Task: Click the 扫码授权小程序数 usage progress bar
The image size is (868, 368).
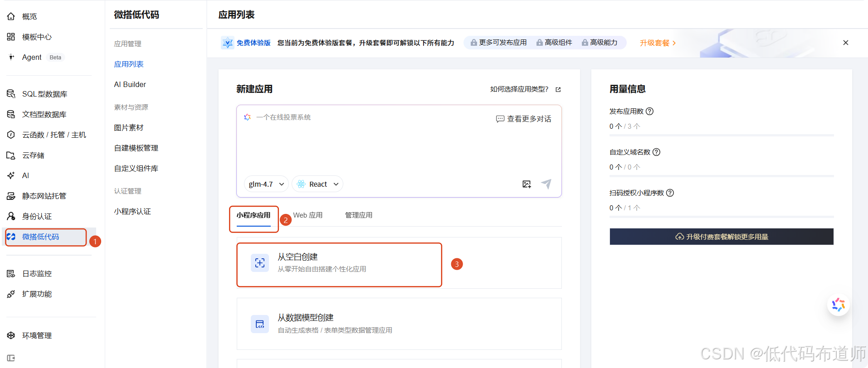Action: click(722, 217)
